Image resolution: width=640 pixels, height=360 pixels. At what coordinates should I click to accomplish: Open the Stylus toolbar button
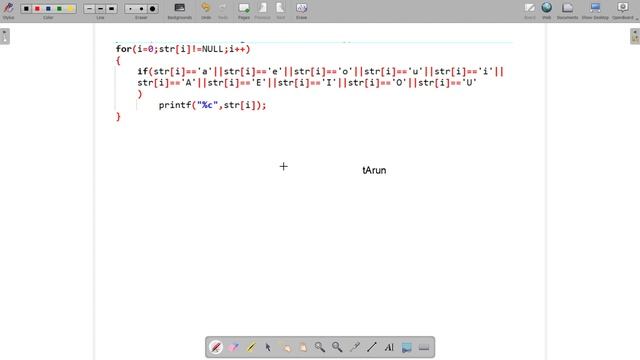[8, 10]
